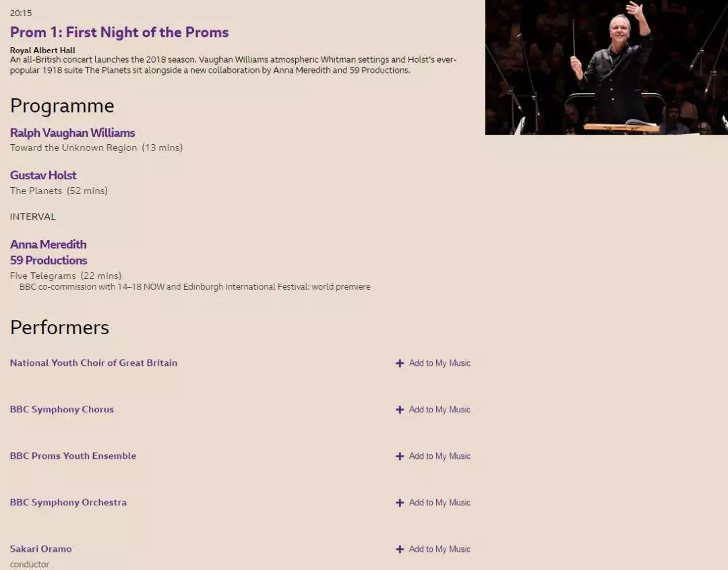728x570 pixels.
Task: Open the BBC Proms Youth Ensemble page
Action: [73, 455]
